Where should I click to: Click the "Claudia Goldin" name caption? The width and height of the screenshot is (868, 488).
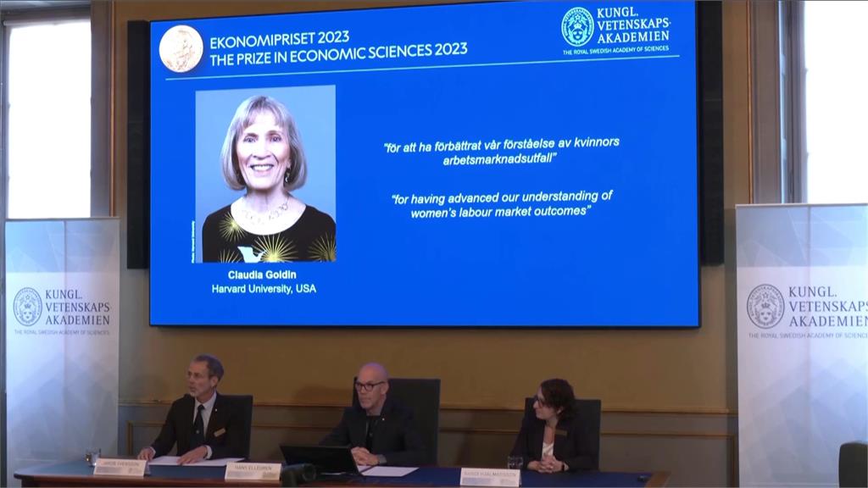click(262, 274)
